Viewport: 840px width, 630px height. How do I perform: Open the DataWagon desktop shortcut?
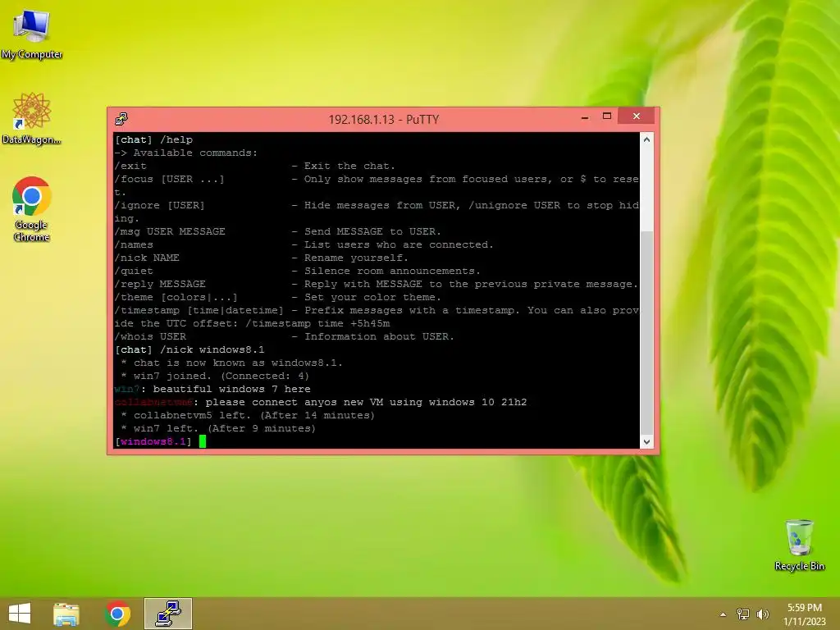click(x=32, y=119)
